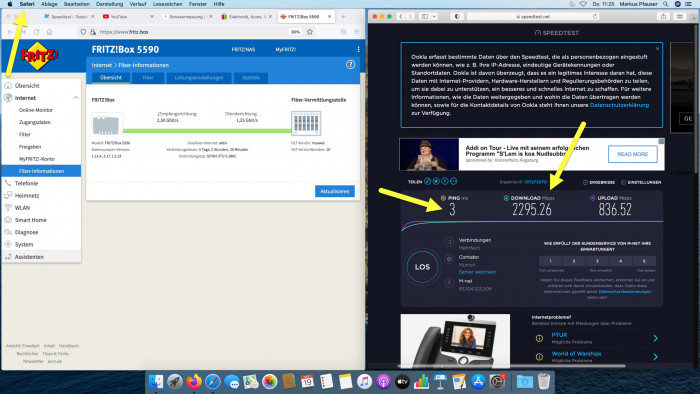Switch to the Fiber tab
This screenshot has height=394, width=700.
[x=148, y=78]
